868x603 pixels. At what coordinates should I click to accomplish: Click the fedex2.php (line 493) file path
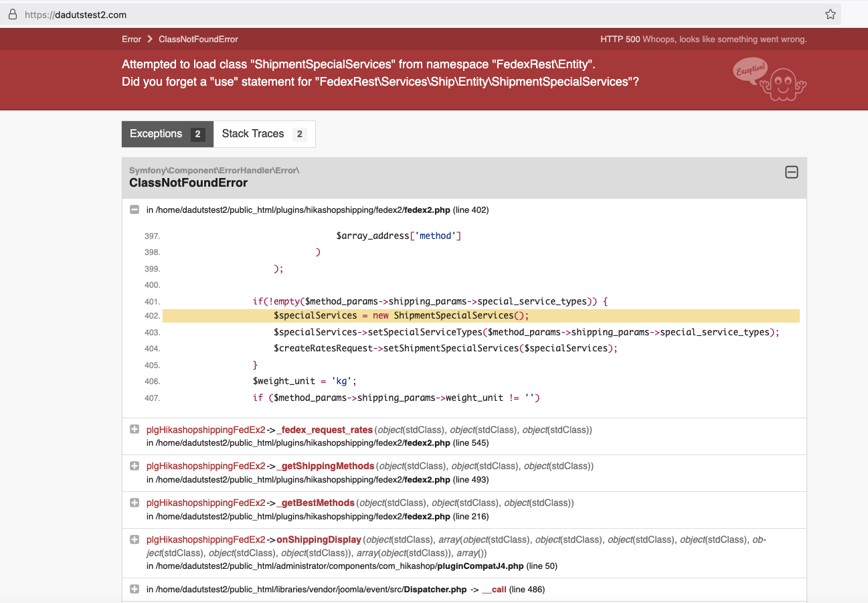318,479
